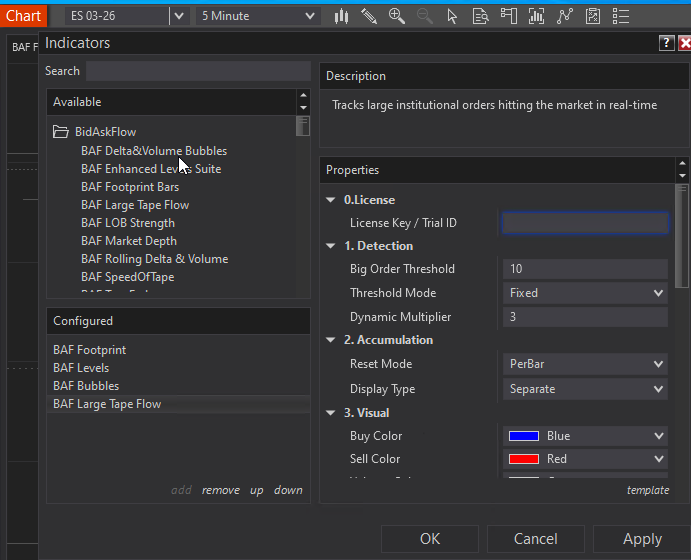Click the Apply button
The height and width of the screenshot is (560, 691).
pos(642,538)
